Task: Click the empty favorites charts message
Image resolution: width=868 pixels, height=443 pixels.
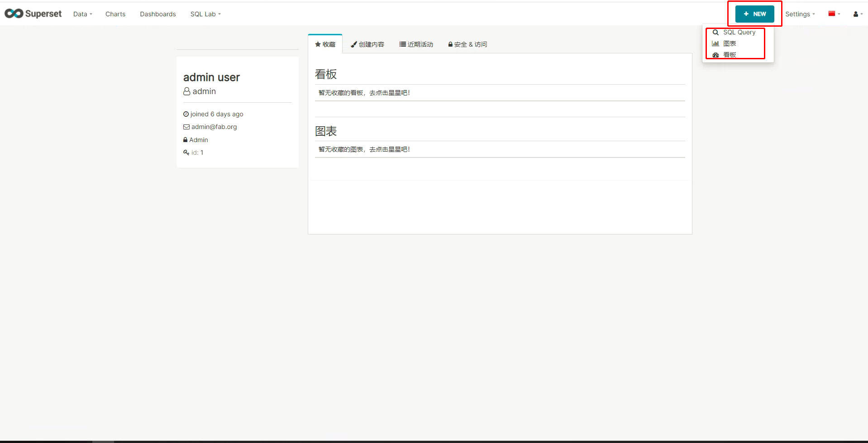Action: pos(364,149)
